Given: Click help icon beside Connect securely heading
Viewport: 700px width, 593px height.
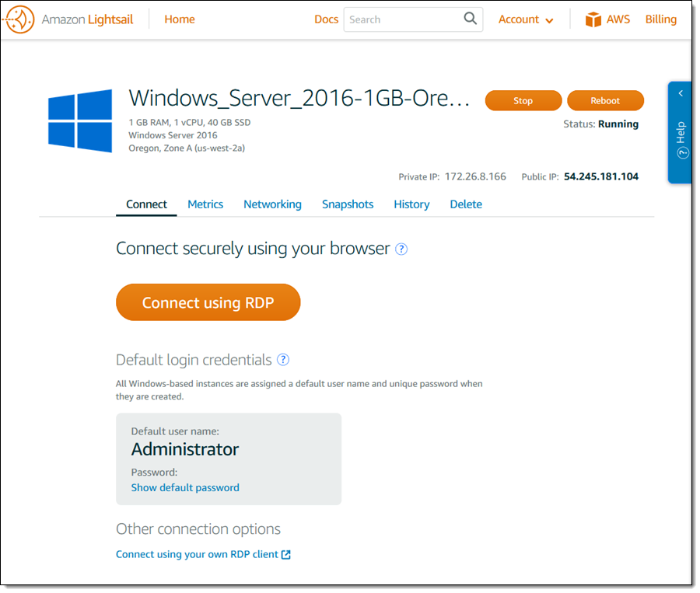Looking at the screenshot, I should pyautogui.click(x=401, y=249).
